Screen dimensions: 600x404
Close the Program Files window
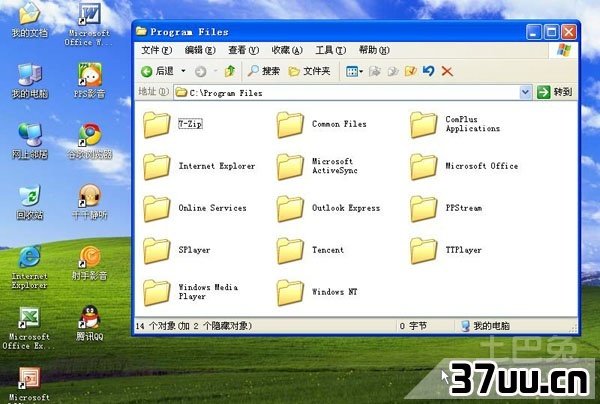(569, 32)
